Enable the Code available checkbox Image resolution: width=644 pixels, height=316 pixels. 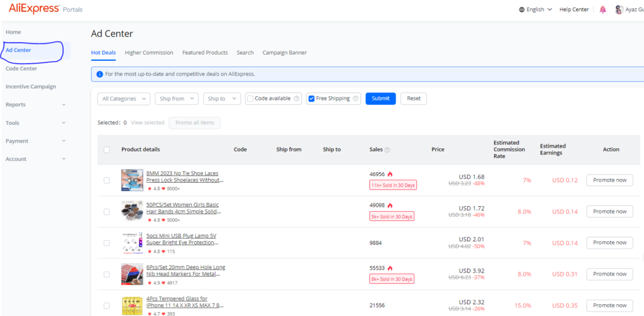point(250,99)
